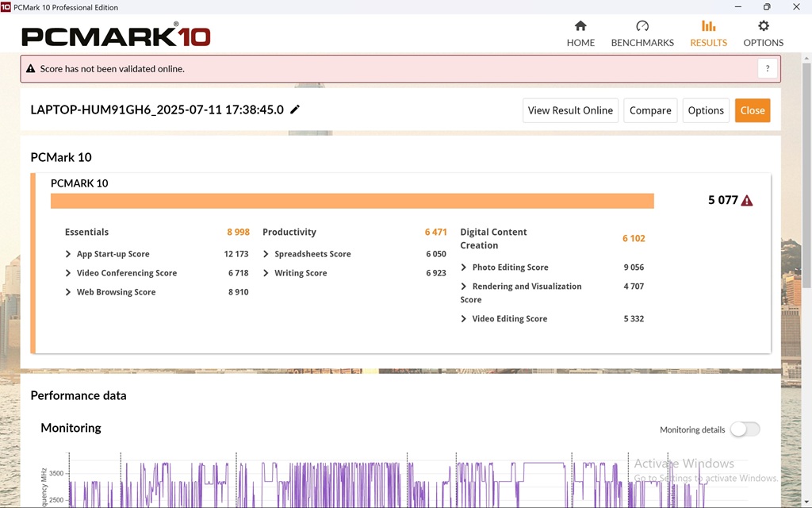The width and height of the screenshot is (812, 508).
Task: Click the red warning triangle beside 5 077
Action: (747, 201)
